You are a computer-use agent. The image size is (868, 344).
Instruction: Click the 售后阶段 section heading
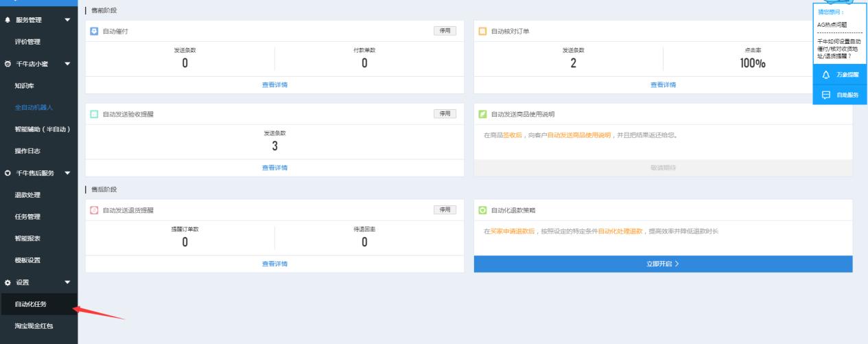click(x=103, y=189)
